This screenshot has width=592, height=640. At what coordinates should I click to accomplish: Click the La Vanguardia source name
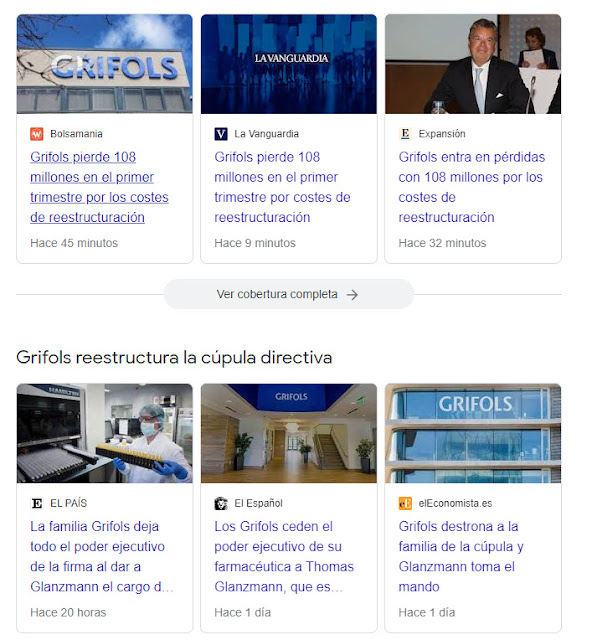coord(267,134)
